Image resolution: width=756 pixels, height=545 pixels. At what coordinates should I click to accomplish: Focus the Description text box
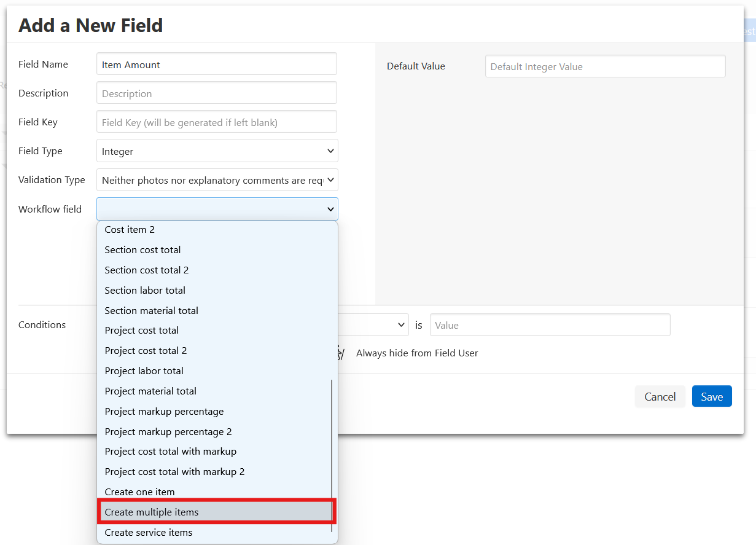tap(217, 93)
